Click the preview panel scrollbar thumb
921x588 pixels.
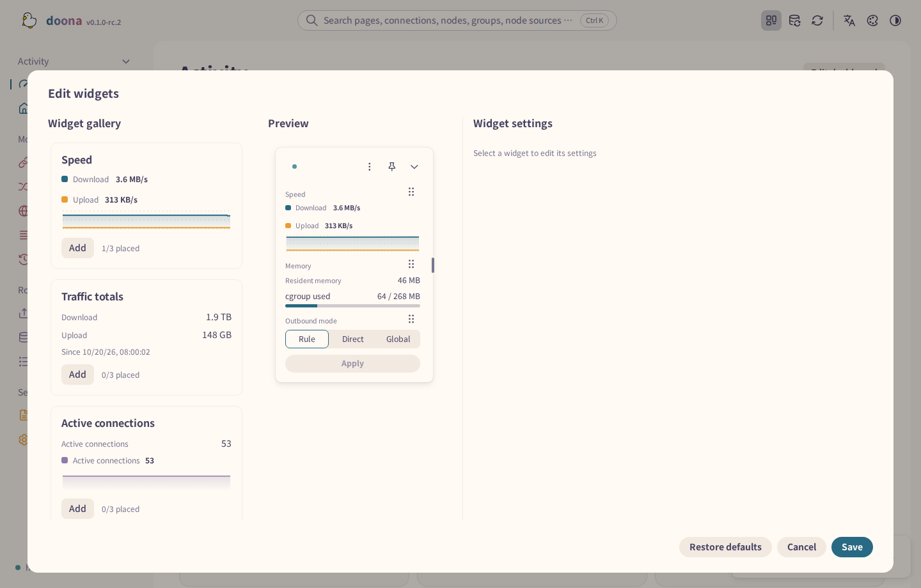433,265
